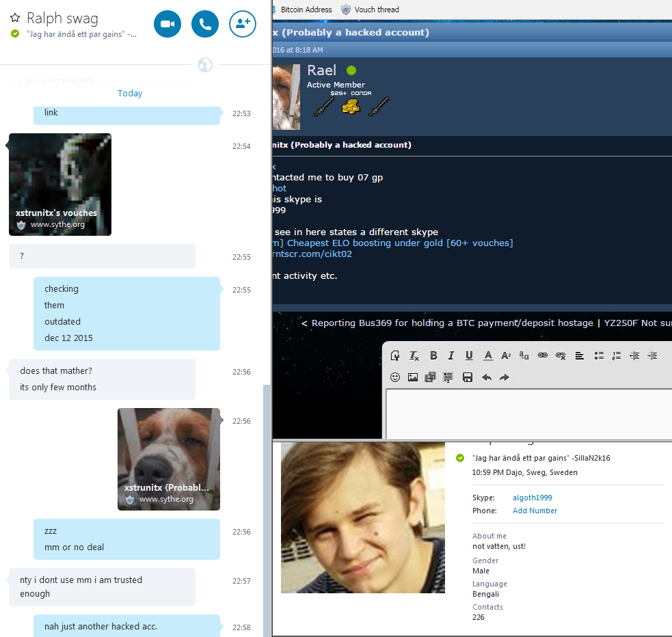Click Add Number in the Skype profile
The width and height of the screenshot is (672, 637).
coord(535,511)
